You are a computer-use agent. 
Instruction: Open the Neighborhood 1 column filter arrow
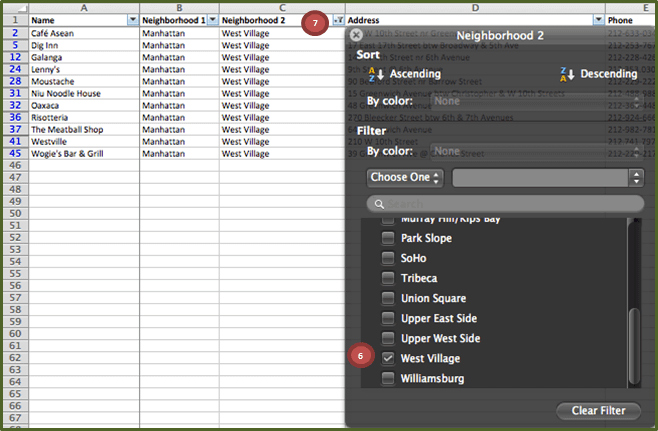coord(213,20)
